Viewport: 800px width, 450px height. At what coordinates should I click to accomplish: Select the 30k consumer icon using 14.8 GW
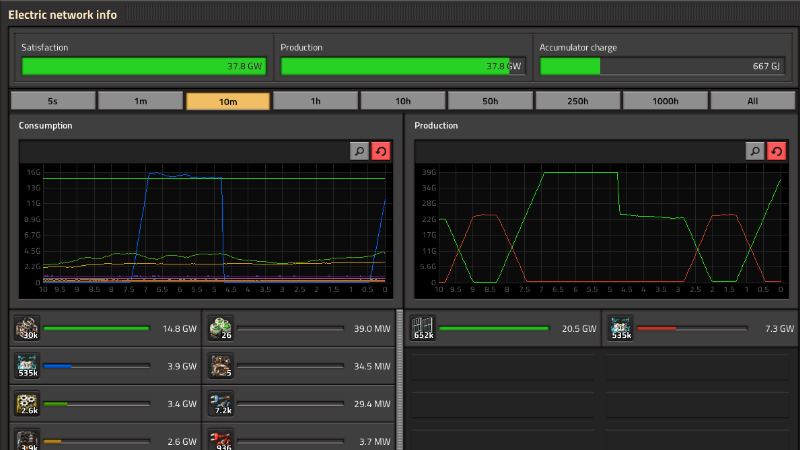pos(27,328)
